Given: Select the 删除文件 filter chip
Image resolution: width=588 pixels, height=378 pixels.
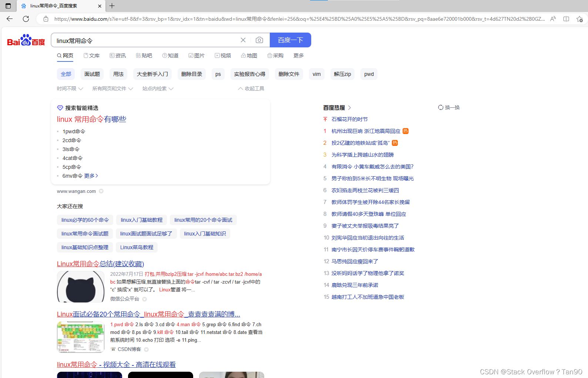Looking at the screenshot, I should click(289, 74).
